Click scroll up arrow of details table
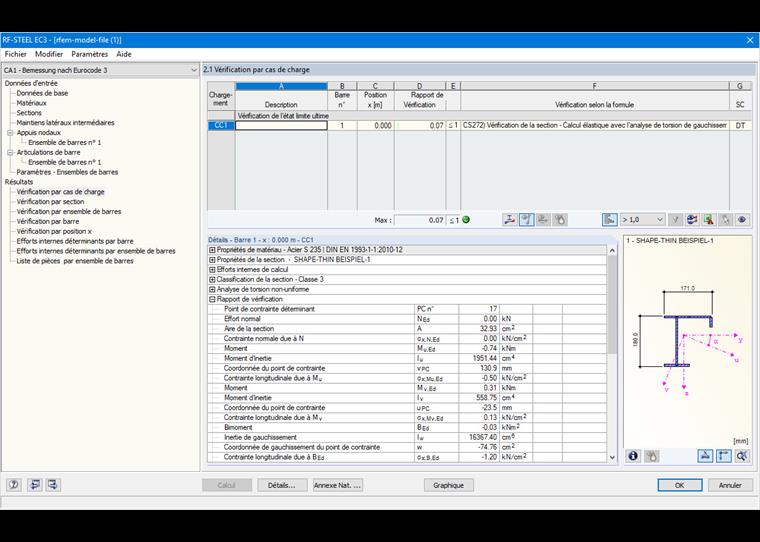 pos(612,251)
